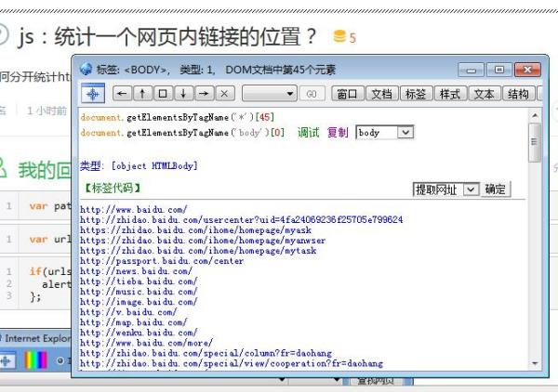Click the crosshair icon in bottom taskbar

click(x=7, y=361)
